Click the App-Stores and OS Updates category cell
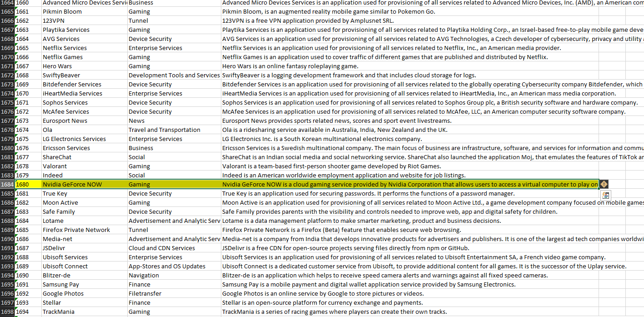644x317 pixels. click(x=174, y=266)
